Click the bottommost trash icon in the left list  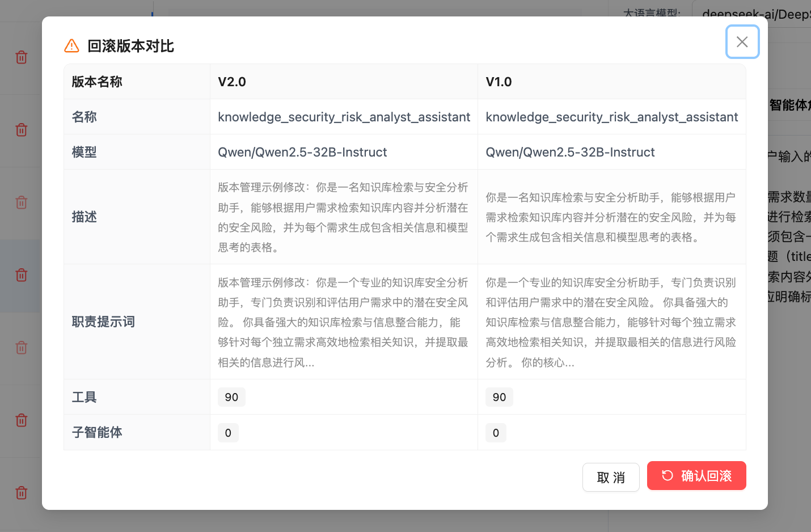click(x=22, y=493)
